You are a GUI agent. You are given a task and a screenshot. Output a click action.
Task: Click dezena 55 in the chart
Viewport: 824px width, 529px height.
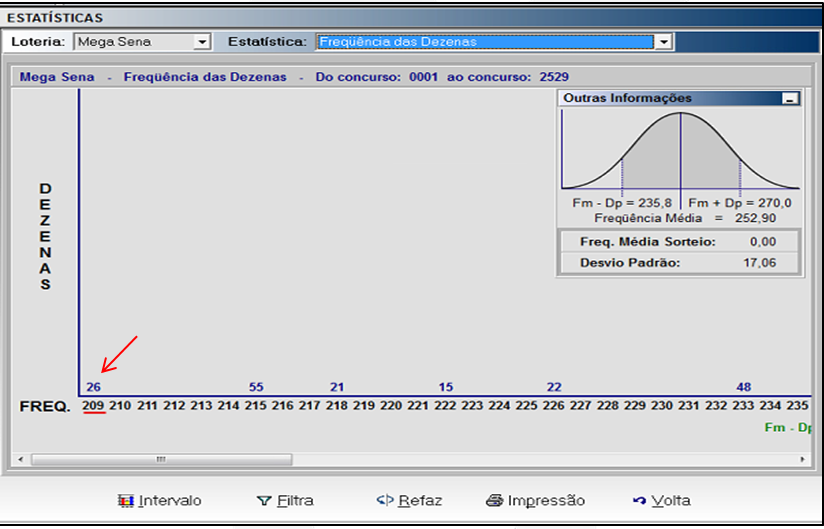(256, 387)
